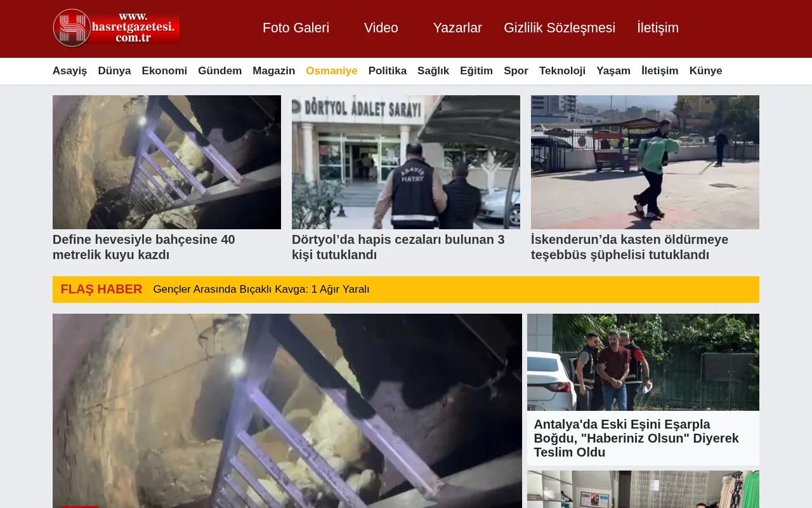Open the Spor section
812x508 pixels.
pos(516,70)
